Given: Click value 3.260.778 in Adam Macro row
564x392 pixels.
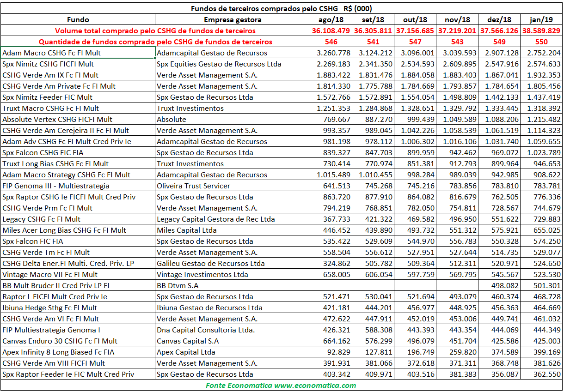Looking at the screenshot, I should [x=331, y=53].
